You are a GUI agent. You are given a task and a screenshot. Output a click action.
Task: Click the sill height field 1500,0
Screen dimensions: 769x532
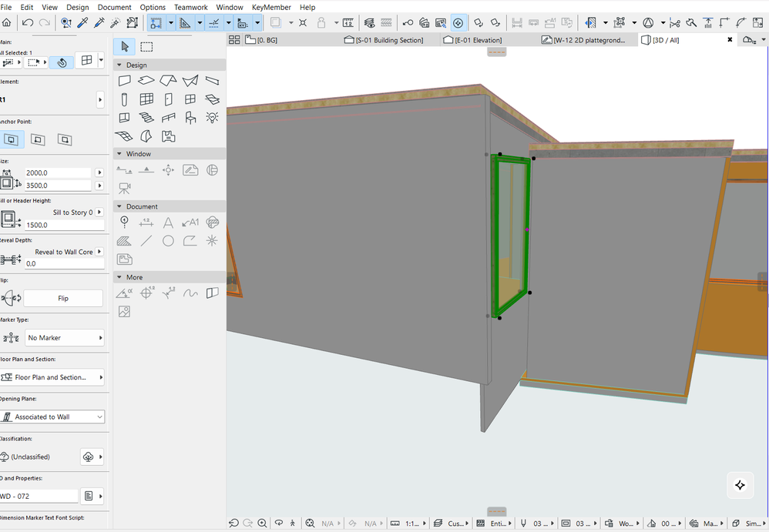(65, 225)
